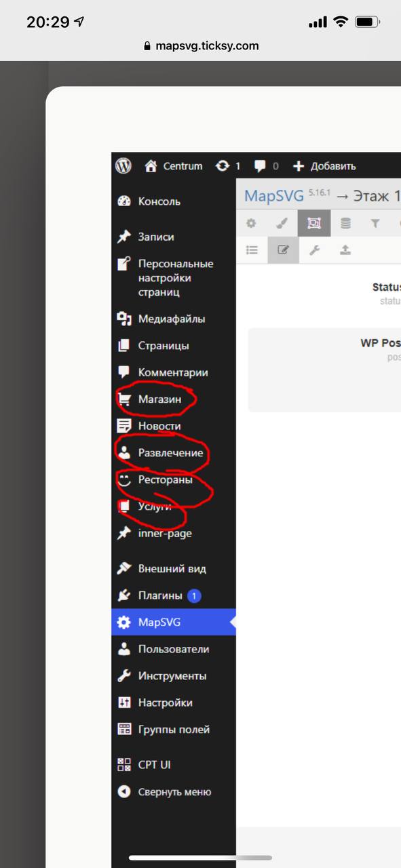Tap the mapsvg.ticksy.com address bar
This screenshot has height=868, width=401.
pyautogui.click(x=201, y=46)
